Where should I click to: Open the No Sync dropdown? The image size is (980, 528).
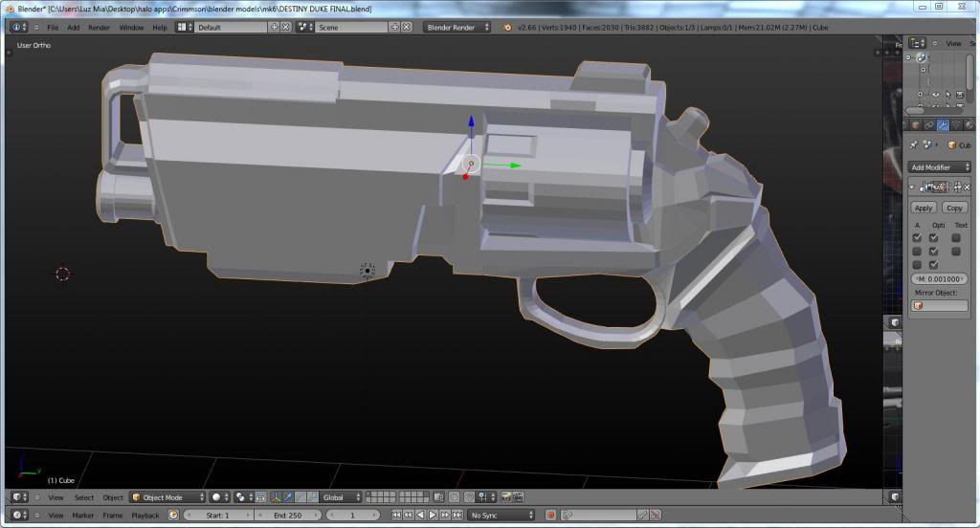pos(501,516)
